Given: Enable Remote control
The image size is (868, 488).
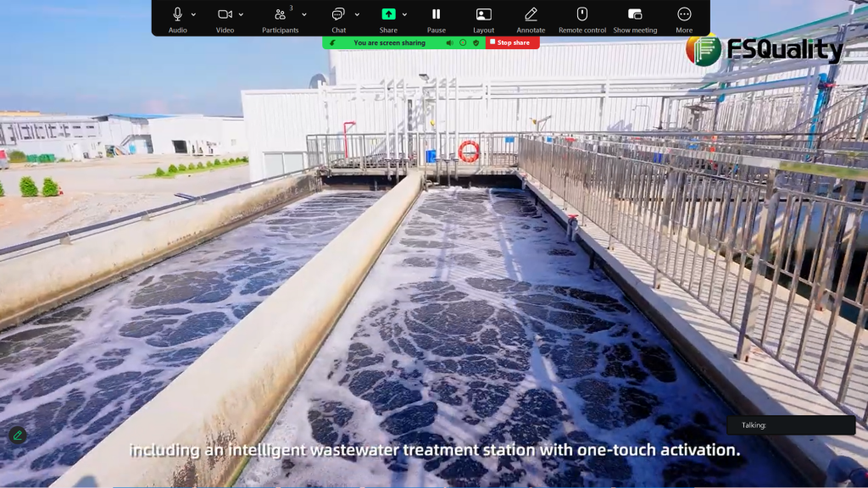Looking at the screenshot, I should [582, 14].
